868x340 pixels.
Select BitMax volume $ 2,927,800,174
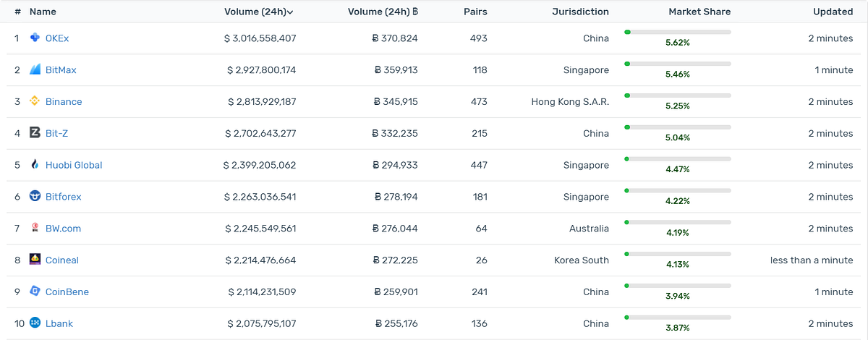261,70
